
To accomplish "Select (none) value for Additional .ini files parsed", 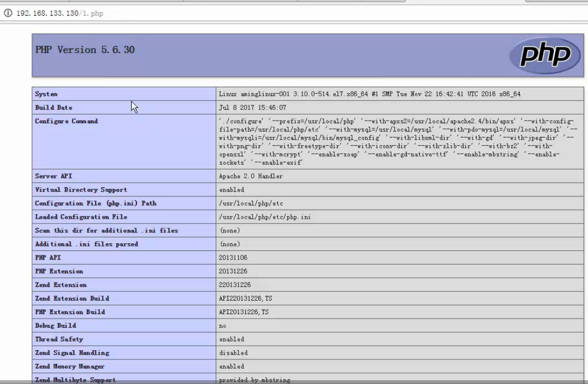I will coord(230,244).
